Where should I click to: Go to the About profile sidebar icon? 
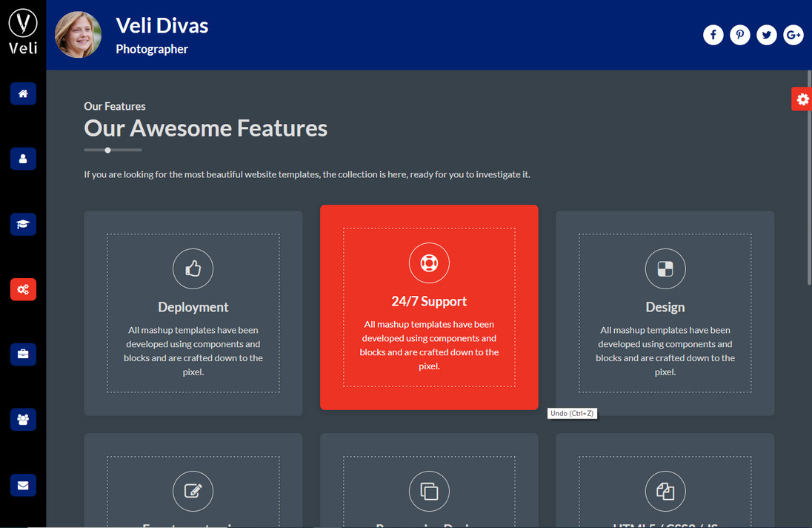tap(23, 159)
